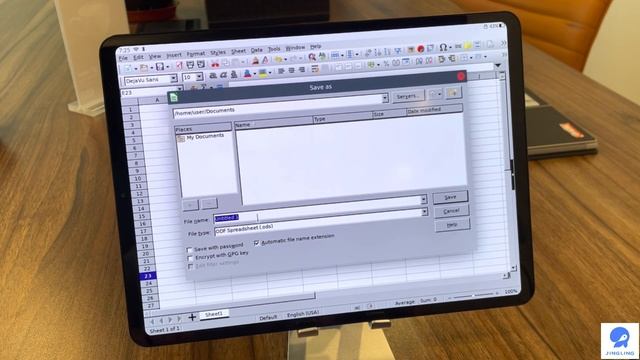Sort files by Date modified column header
This screenshot has height=360, width=640.
point(434,109)
